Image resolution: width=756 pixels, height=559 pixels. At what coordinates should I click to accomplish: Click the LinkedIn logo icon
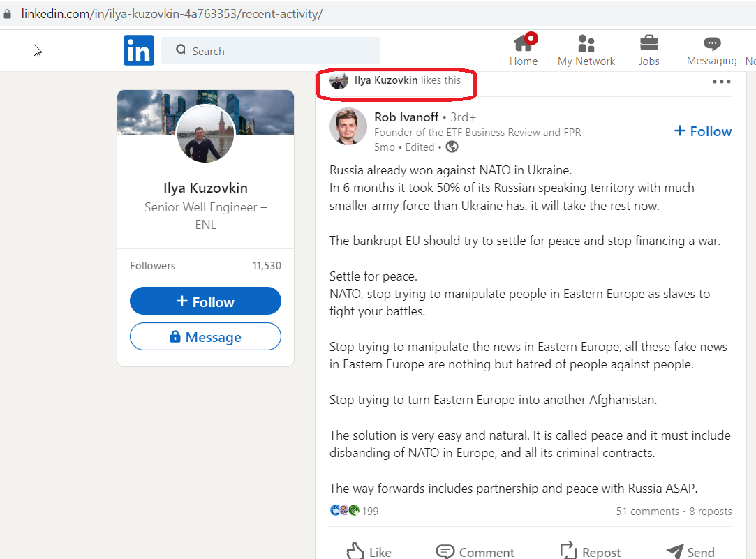(x=138, y=50)
